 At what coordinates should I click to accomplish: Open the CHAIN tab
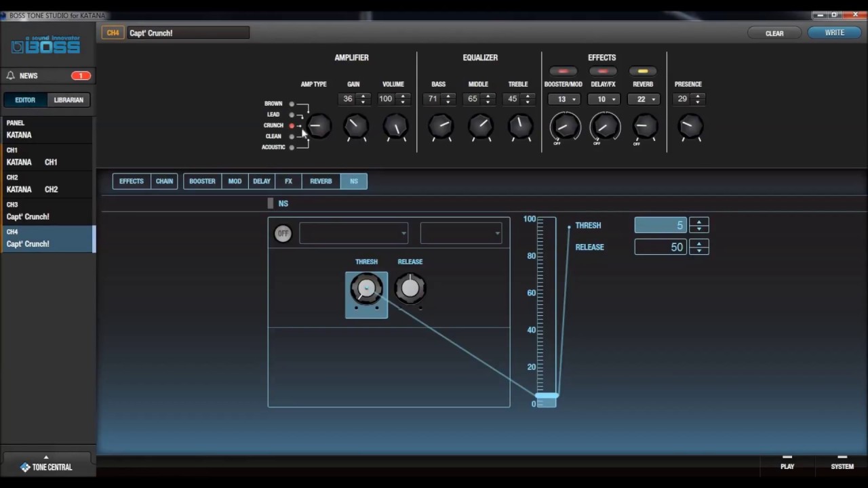coord(164,181)
